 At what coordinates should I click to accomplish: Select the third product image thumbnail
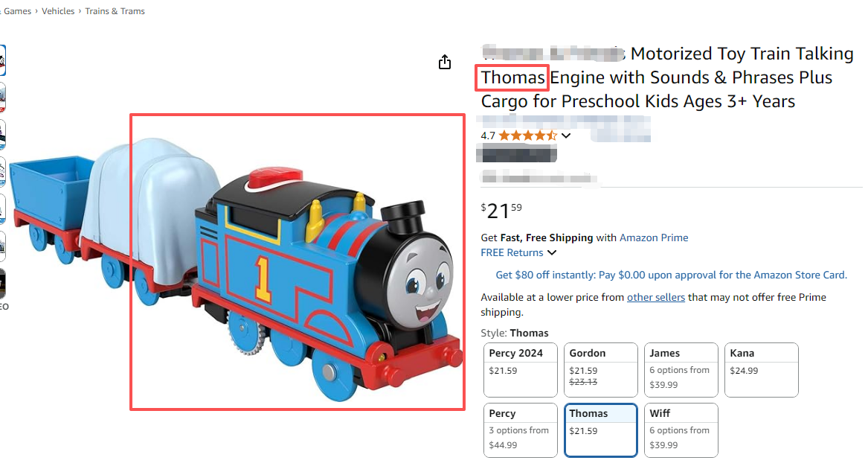pyautogui.click(x=2, y=135)
